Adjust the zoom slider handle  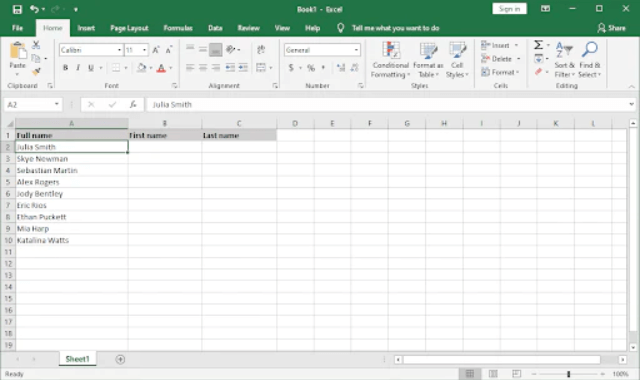[568, 373]
